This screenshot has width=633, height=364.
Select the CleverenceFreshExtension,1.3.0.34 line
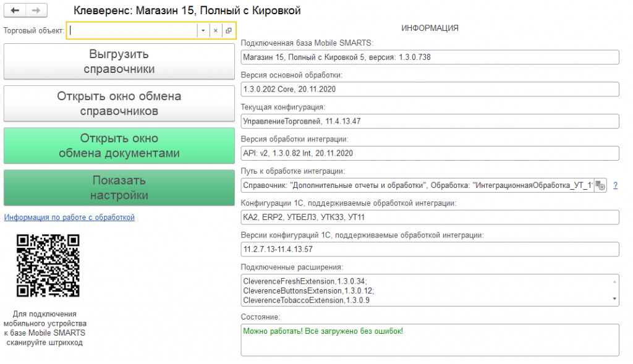pos(305,281)
